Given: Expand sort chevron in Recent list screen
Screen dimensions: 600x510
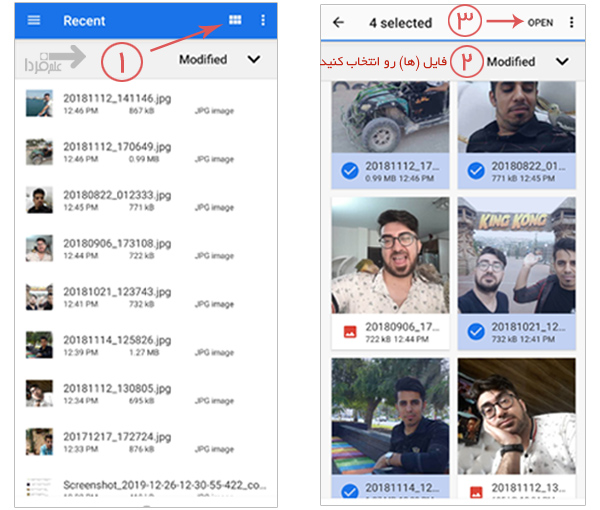Looking at the screenshot, I should (x=254, y=60).
